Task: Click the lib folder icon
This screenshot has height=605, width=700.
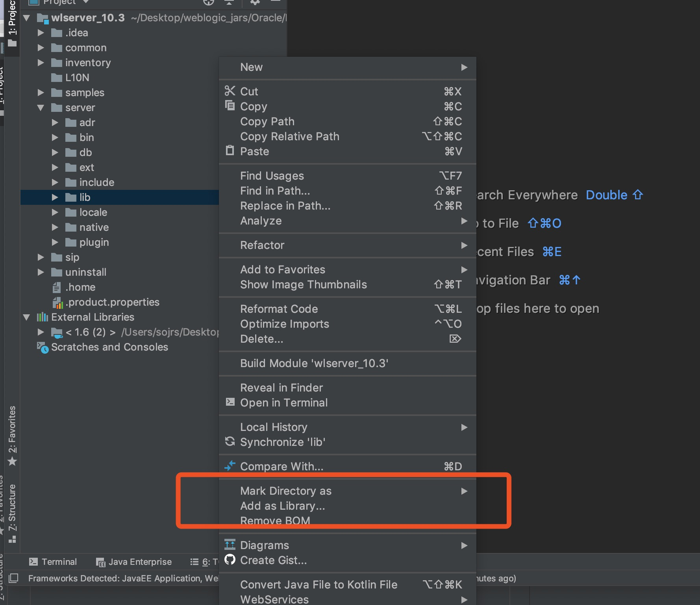Action: click(71, 197)
